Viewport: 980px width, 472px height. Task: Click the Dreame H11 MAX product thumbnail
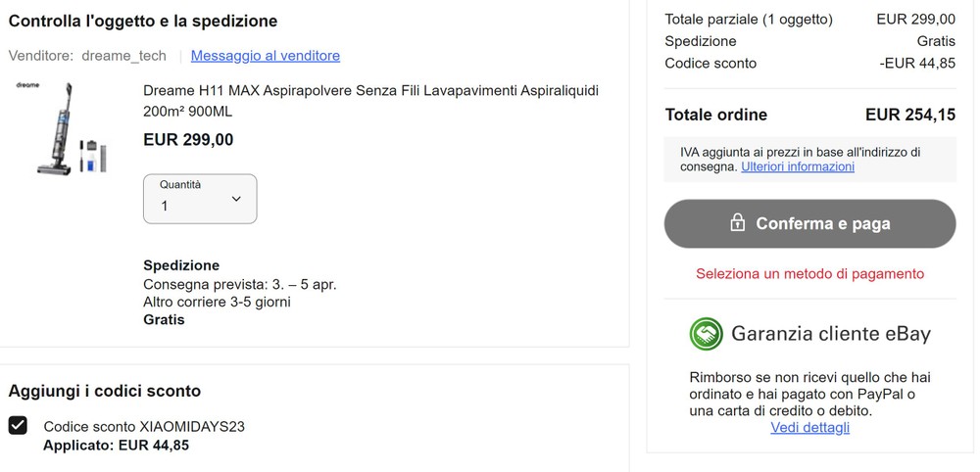(63, 128)
